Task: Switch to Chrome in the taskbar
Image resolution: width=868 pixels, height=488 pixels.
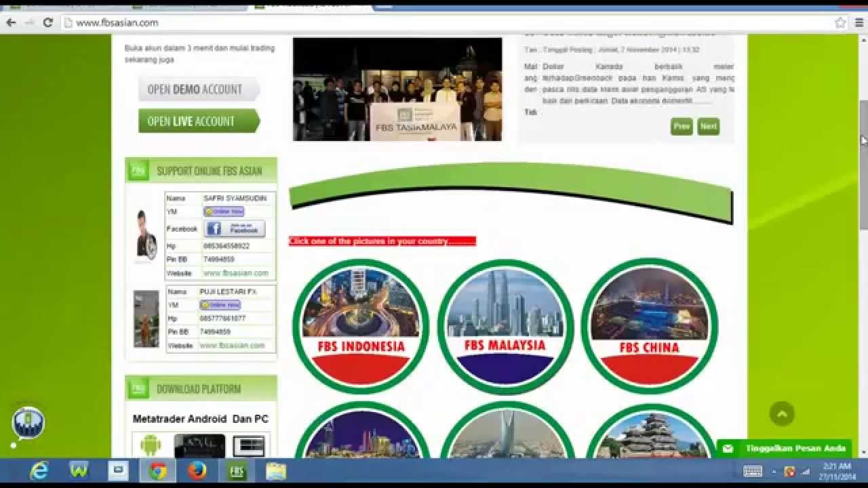Action: (x=158, y=470)
